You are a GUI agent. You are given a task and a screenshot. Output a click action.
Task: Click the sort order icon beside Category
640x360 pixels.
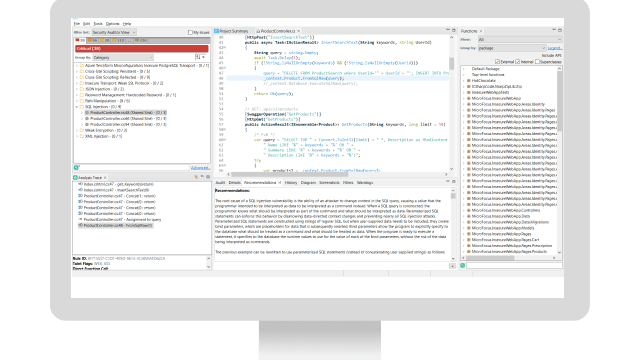(198, 57)
